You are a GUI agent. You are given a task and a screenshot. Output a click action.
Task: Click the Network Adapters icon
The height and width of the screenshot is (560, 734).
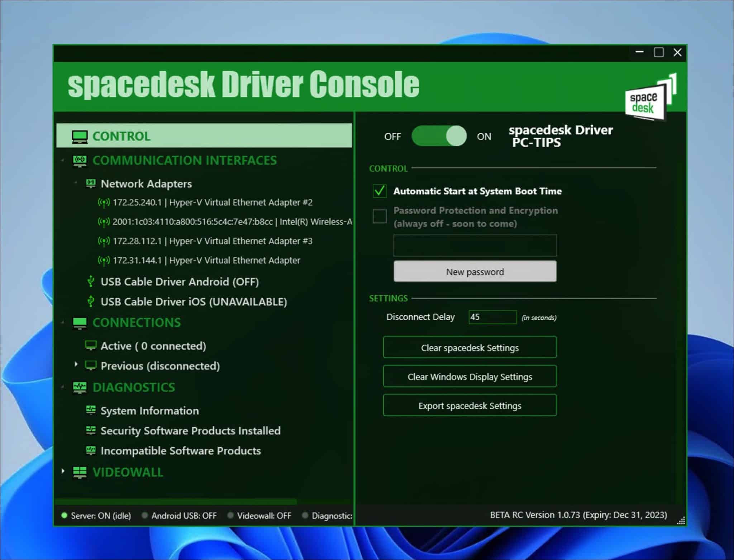pyautogui.click(x=91, y=184)
